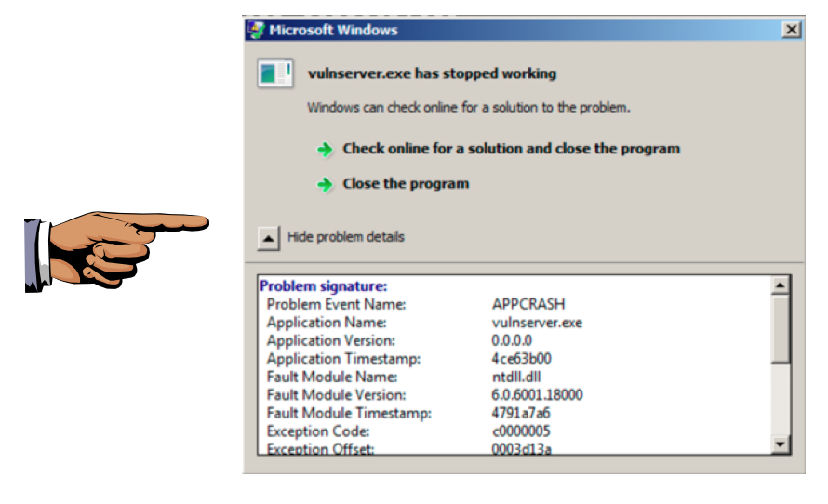Image resolution: width=828 pixels, height=504 pixels.
Task: Click green arrow beside Check online option
Action: 325,150
